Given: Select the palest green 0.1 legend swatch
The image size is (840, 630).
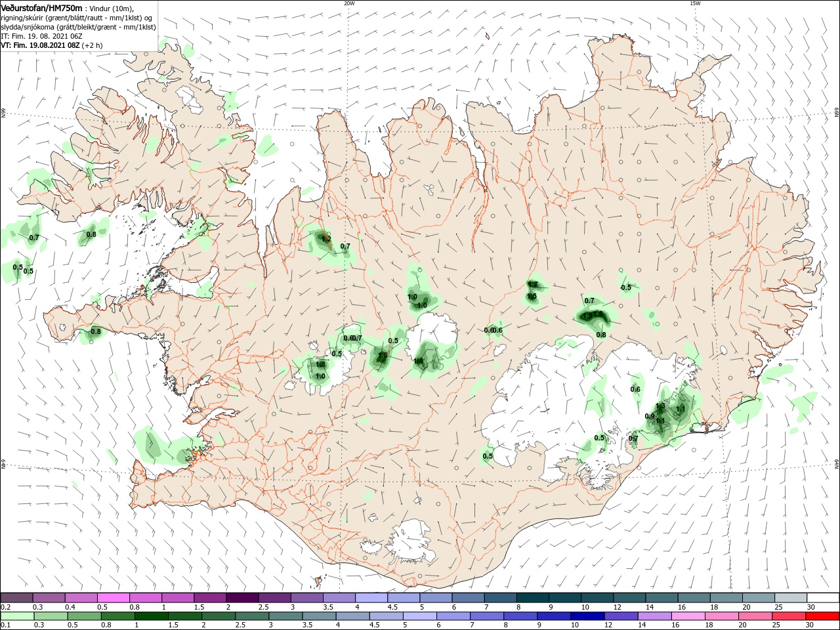Looking at the screenshot, I should tap(16, 616).
